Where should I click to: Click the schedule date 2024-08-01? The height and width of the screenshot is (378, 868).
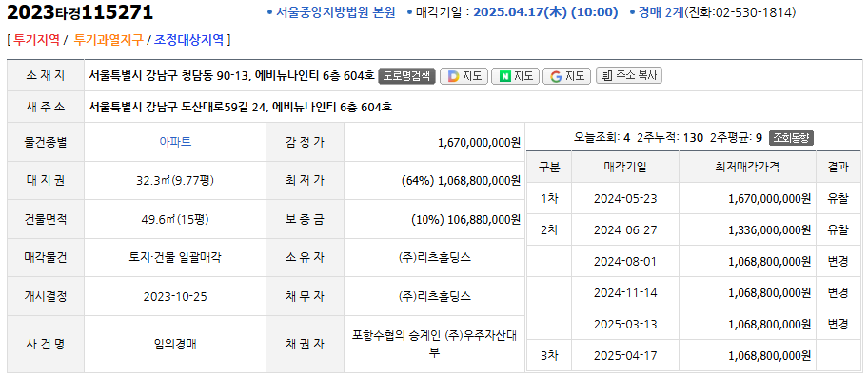coord(625,261)
